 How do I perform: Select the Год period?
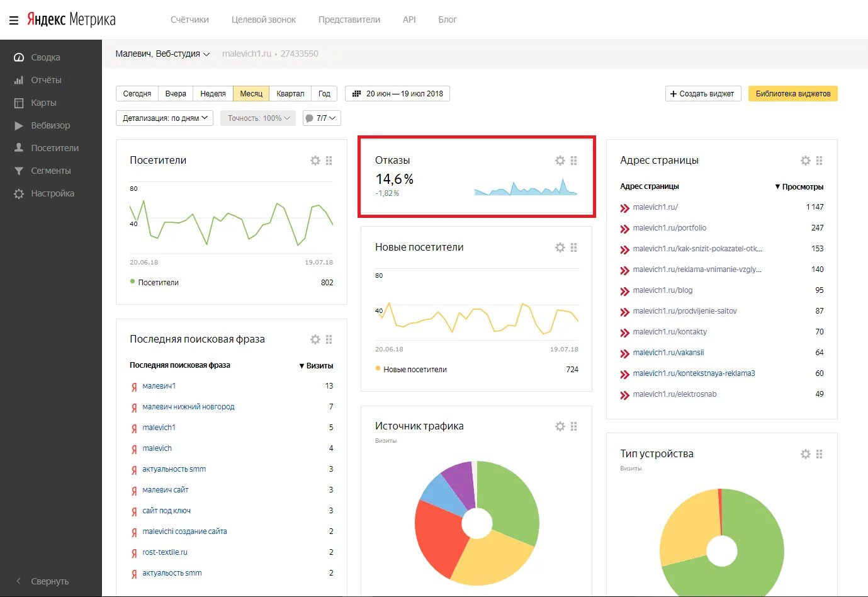pyautogui.click(x=324, y=94)
